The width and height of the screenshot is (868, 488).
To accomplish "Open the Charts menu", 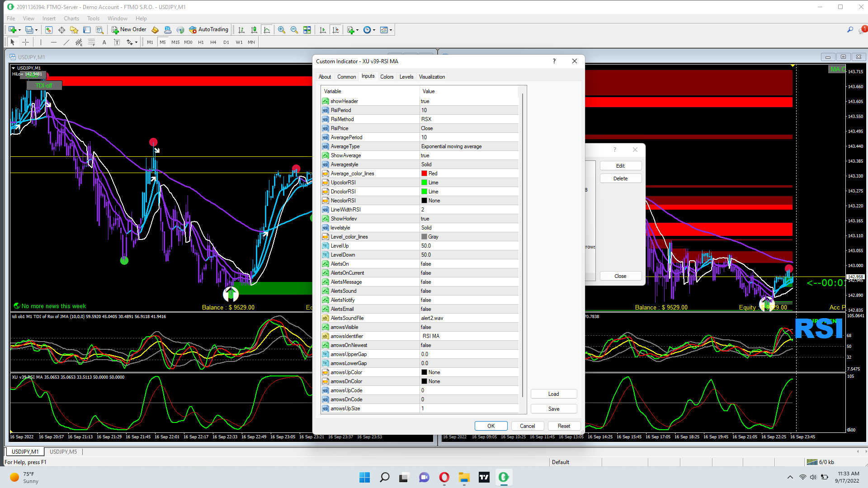I will coord(71,19).
